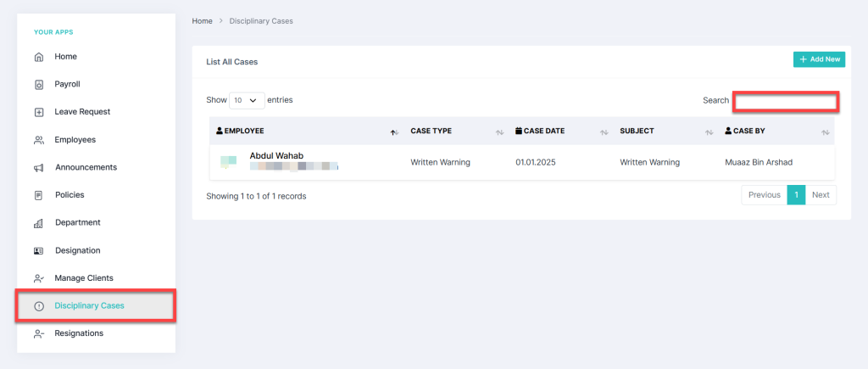
Task: Click the List All Cases heading
Action: pyautogui.click(x=232, y=62)
